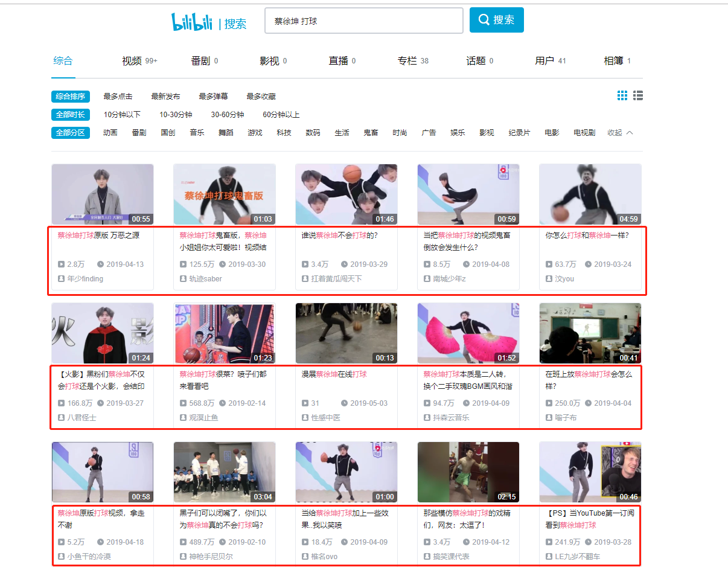Filter by 娱乐 category
Screen dimensions: 728x567
[x=458, y=133]
